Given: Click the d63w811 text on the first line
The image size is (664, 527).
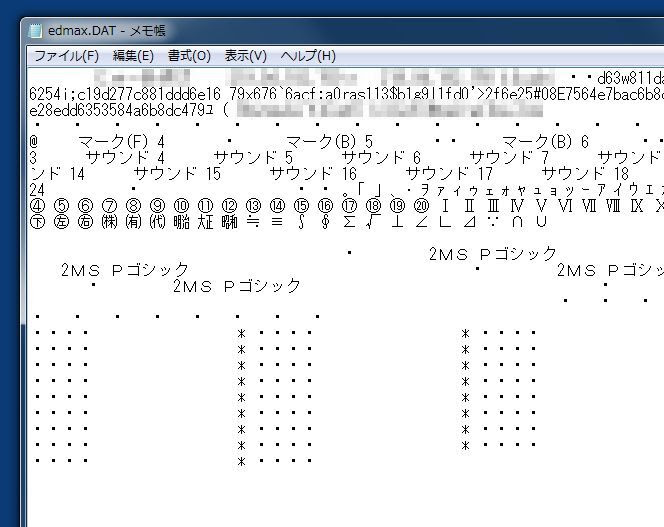Looking at the screenshot, I should 625,78.
